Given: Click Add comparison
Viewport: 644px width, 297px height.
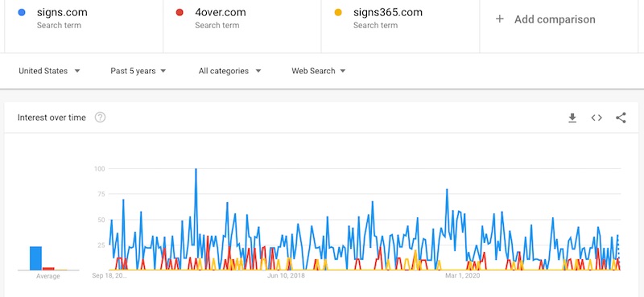Looking at the screenshot, I should 555,19.
